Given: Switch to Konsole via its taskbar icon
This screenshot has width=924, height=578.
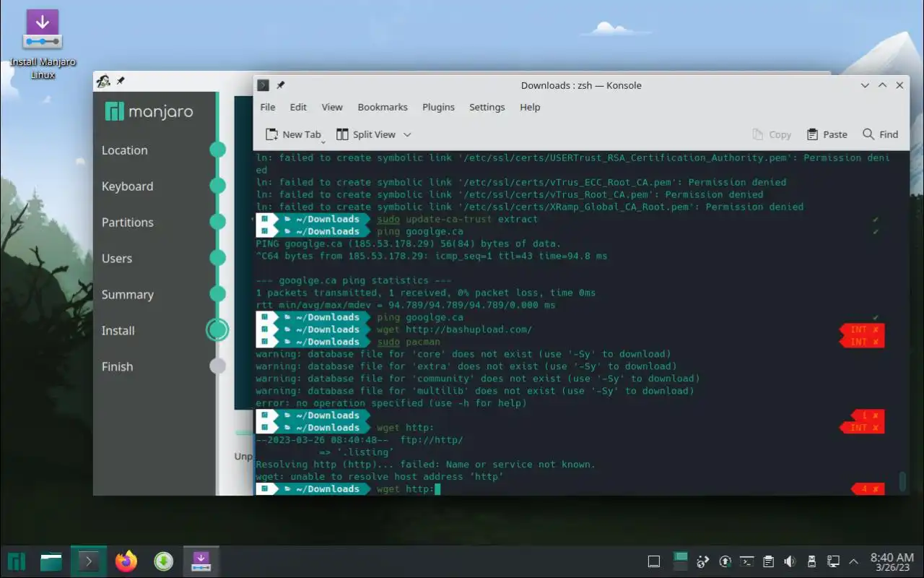Looking at the screenshot, I should (89, 561).
